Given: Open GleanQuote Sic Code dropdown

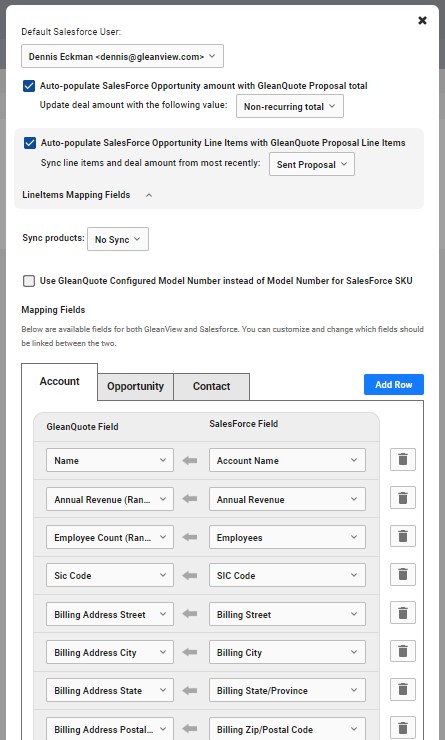Looking at the screenshot, I should click(110, 575).
